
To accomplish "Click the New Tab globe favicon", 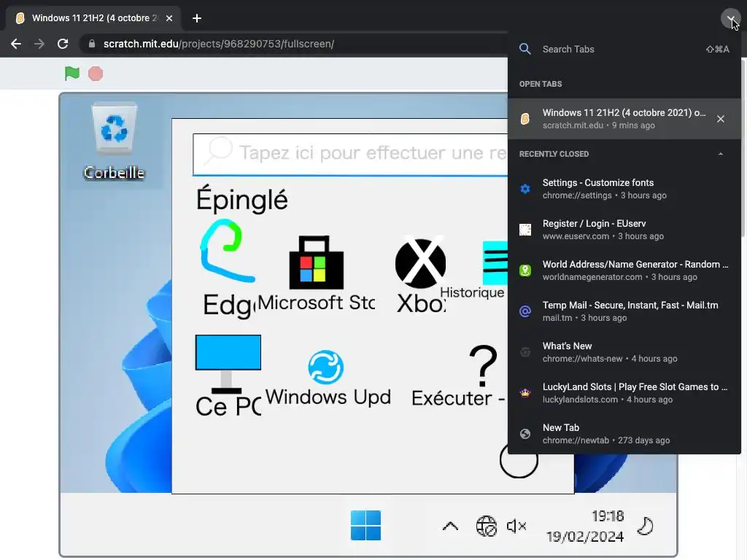I will [x=525, y=434].
